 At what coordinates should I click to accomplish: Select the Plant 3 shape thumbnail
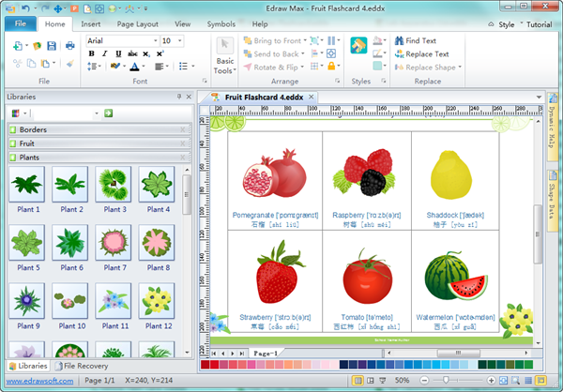[x=114, y=184]
